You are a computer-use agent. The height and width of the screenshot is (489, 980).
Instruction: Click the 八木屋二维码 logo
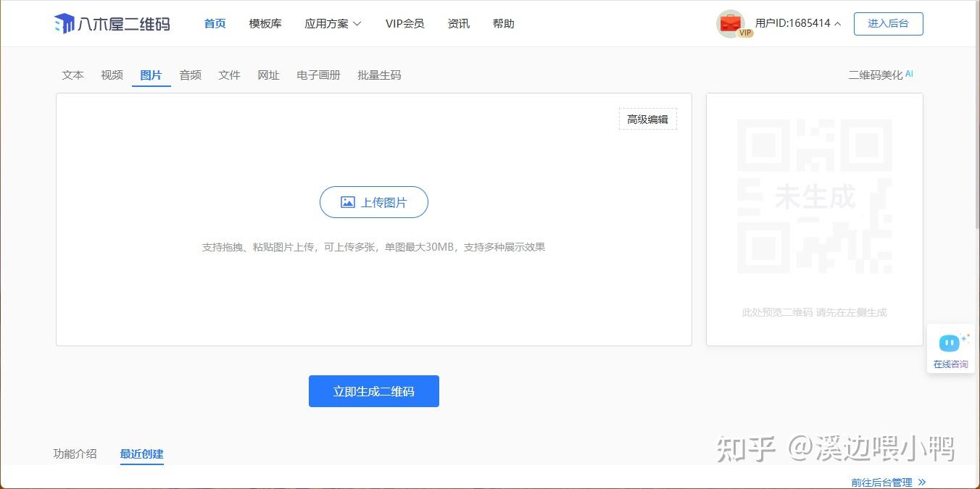tap(112, 23)
